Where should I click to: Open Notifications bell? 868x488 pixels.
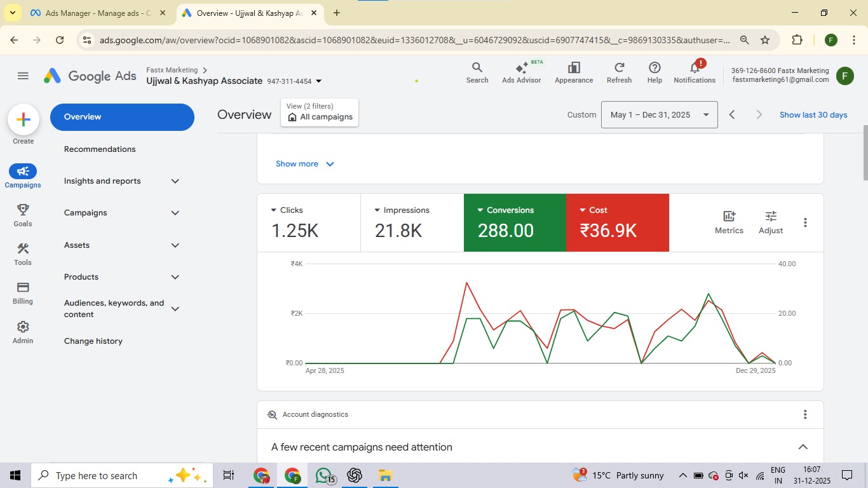coord(694,72)
